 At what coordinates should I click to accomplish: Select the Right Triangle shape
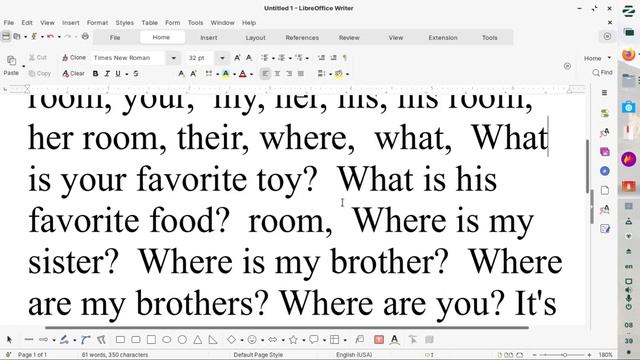[x=213, y=340]
